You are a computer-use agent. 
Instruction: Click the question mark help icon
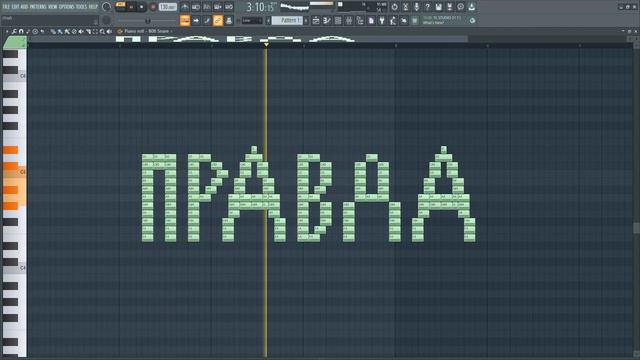(x=427, y=7)
